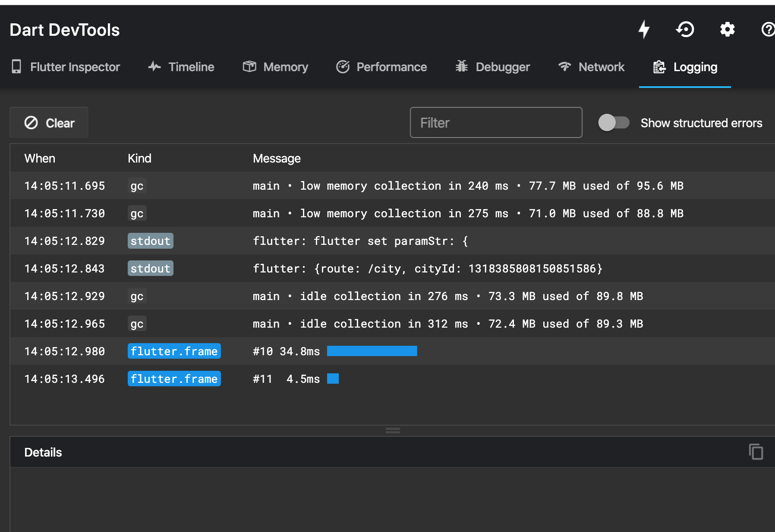Click the Memory cube icon
This screenshot has height=532, width=775.
tap(249, 67)
